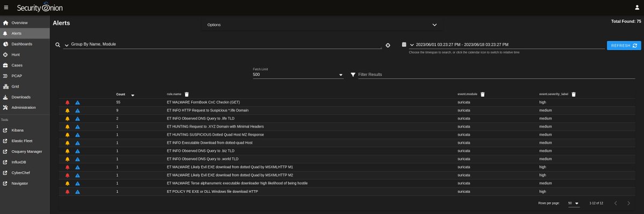Open the user account menu icon
Image resolution: width=644 pixels, height=214 pixels.
pyautogui.click(x=636, y=7)
